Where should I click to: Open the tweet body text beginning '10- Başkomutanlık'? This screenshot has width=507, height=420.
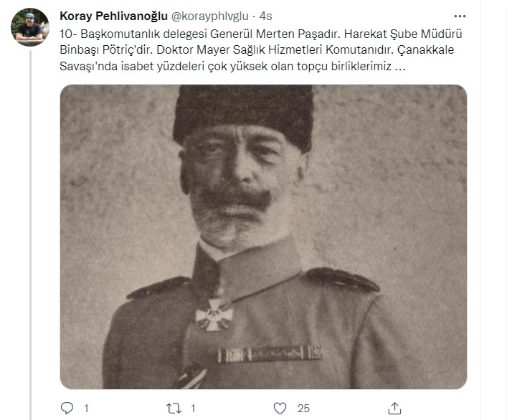[x=260, y=50]
